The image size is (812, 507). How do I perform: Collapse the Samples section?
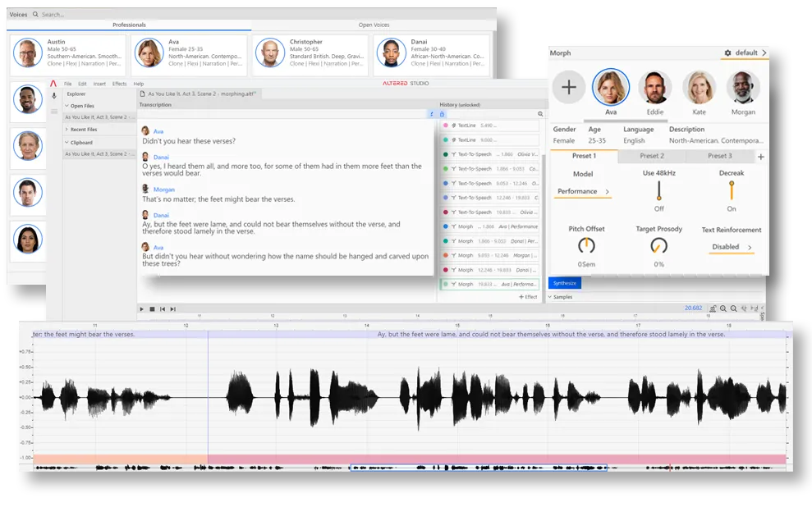click(550, 297)
